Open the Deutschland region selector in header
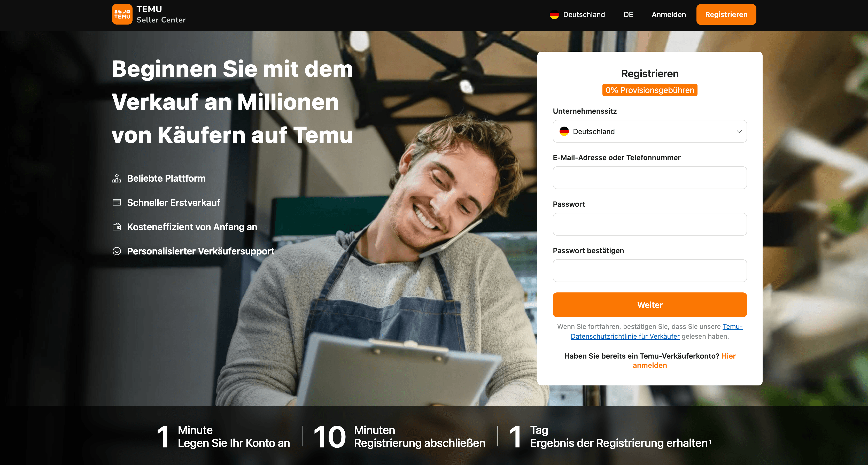The width and height of the screenshot is (868, 465). coord(577,14)
